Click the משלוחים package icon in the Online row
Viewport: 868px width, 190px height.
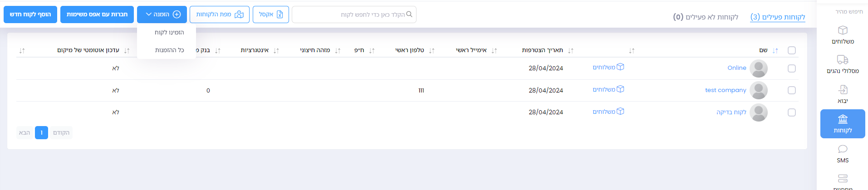[620, 67]
